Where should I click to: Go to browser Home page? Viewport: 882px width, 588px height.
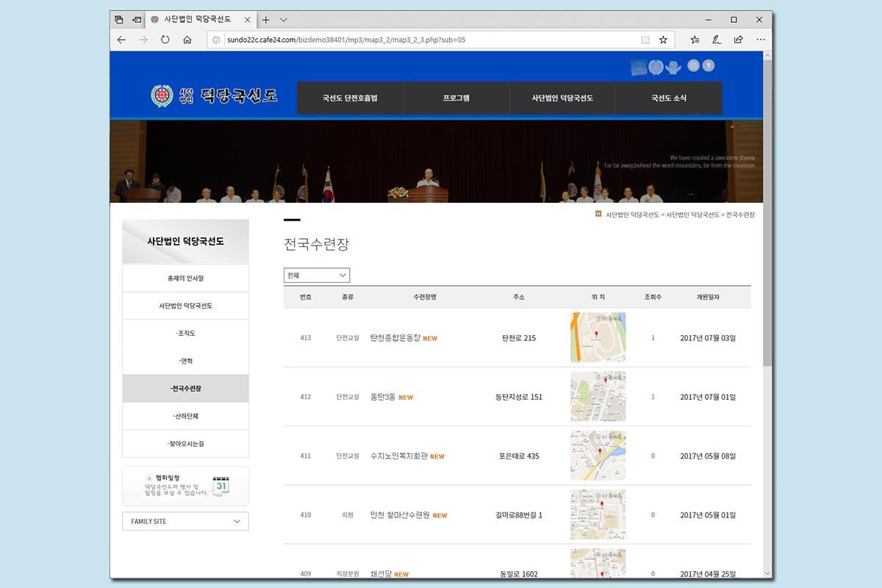point(187,40)
